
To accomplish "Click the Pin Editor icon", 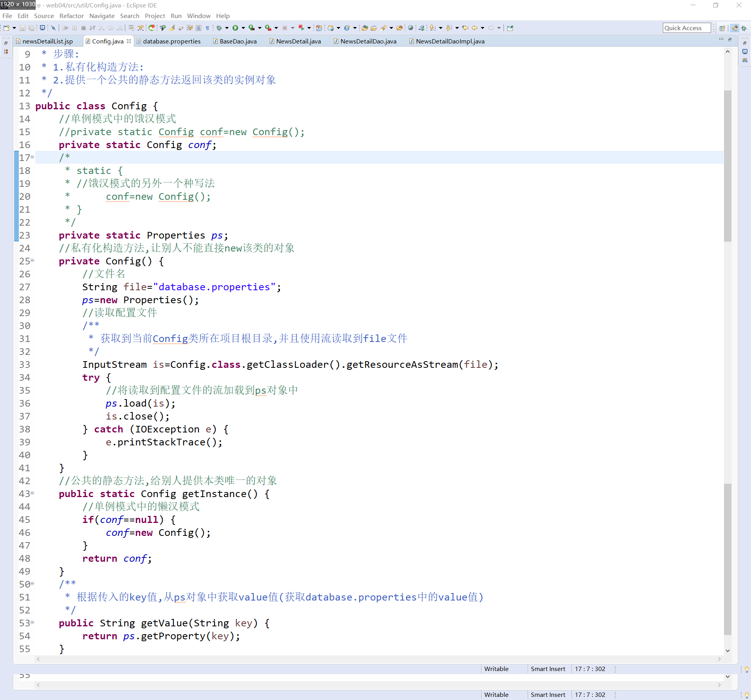I will pyautogui.click(x=510, y=28).
